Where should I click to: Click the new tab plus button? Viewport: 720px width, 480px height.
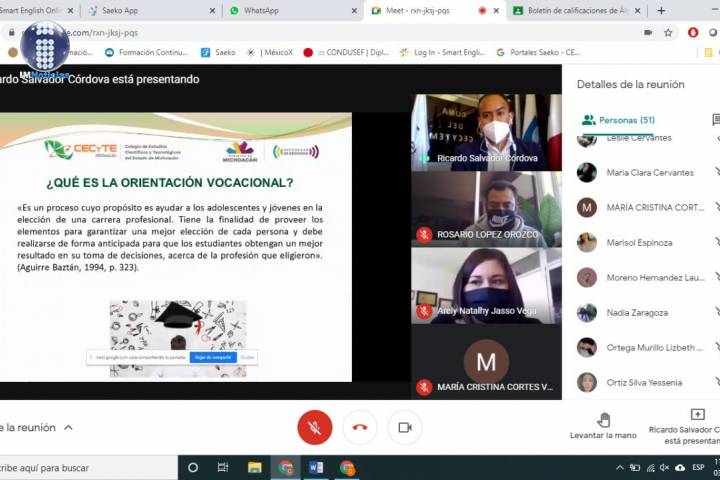661,11
